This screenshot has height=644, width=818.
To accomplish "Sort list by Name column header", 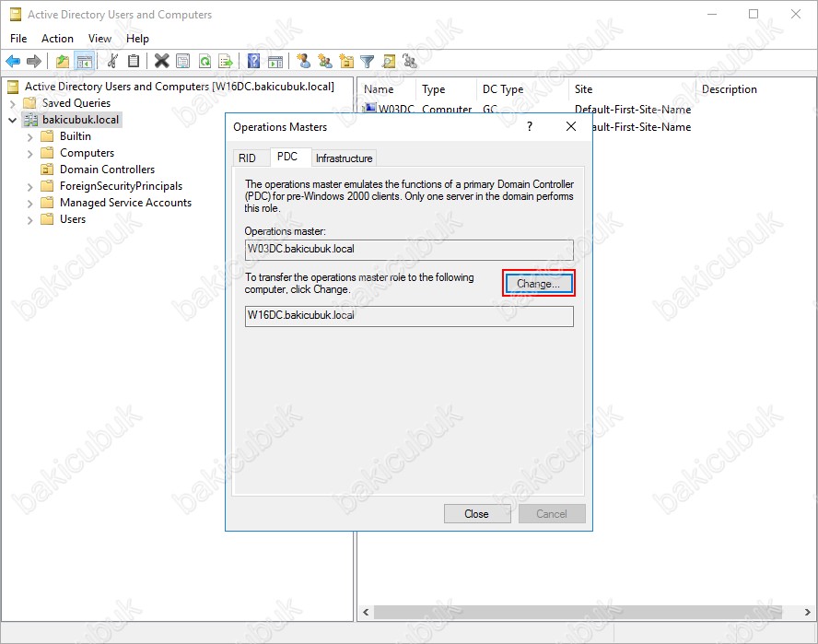I will pyautogui.click(x=387, y=89).
